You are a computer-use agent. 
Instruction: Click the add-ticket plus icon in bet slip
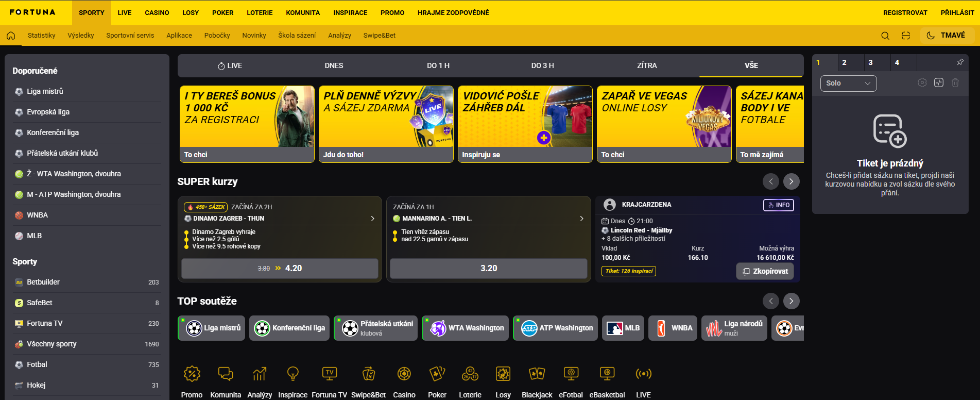(x=939, y=82)
